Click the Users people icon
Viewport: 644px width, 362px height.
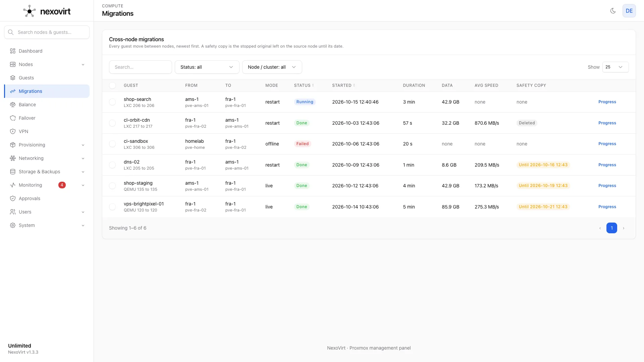click(x=13, y=212)
